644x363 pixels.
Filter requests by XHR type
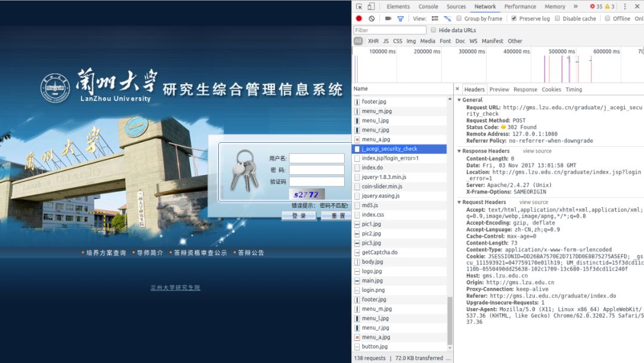(373, 41)
